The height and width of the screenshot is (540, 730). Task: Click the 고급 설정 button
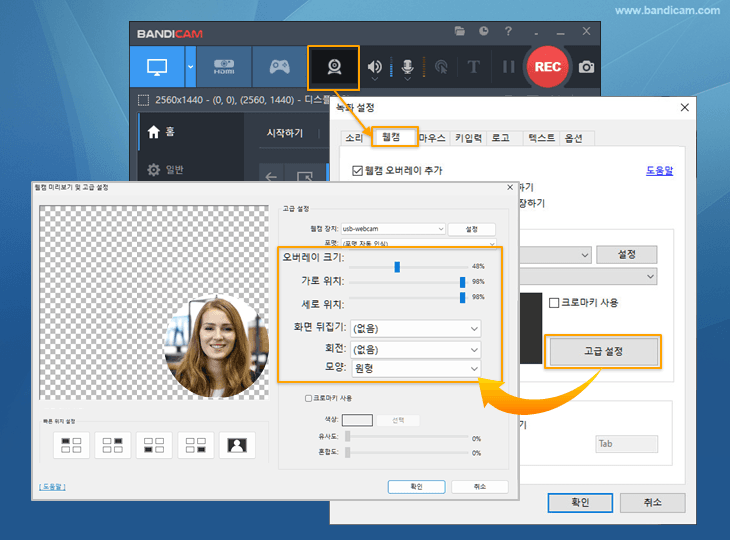tap(603, 352)
